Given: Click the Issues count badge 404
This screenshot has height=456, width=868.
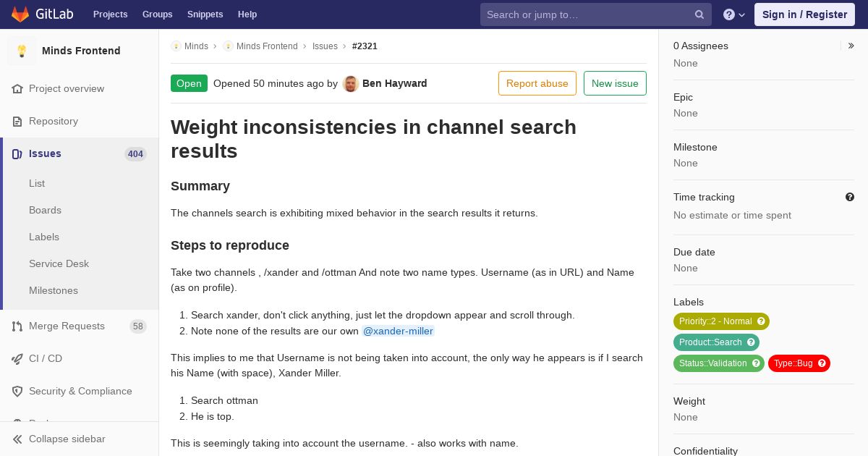Looking at the screenshot, I should 135,154.
